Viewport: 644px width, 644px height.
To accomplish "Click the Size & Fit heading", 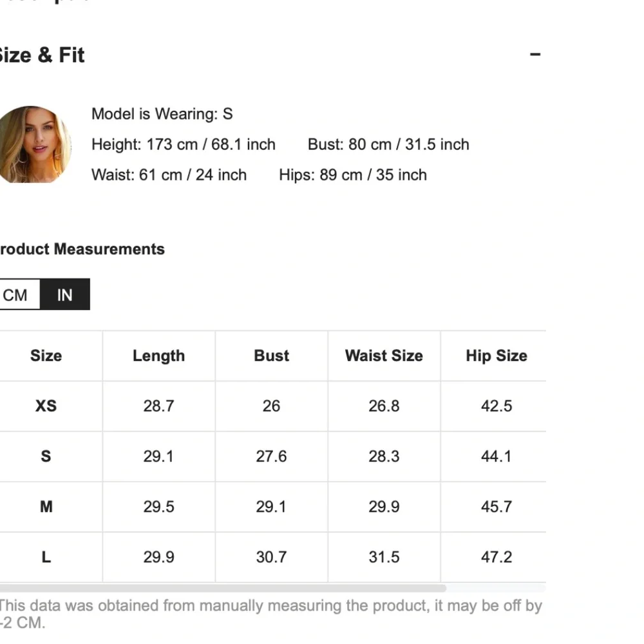I will (41, 55).
